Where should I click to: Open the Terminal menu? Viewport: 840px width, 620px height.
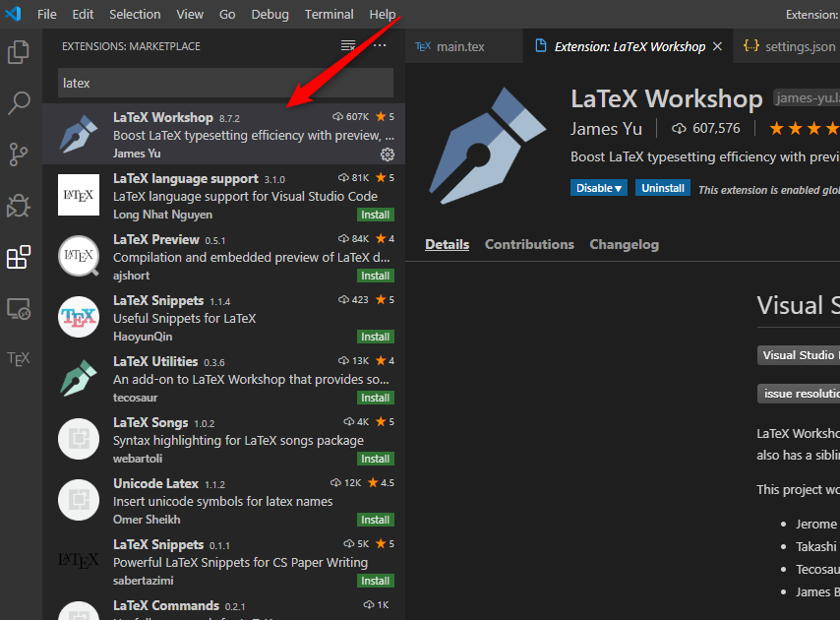[329, 14]
